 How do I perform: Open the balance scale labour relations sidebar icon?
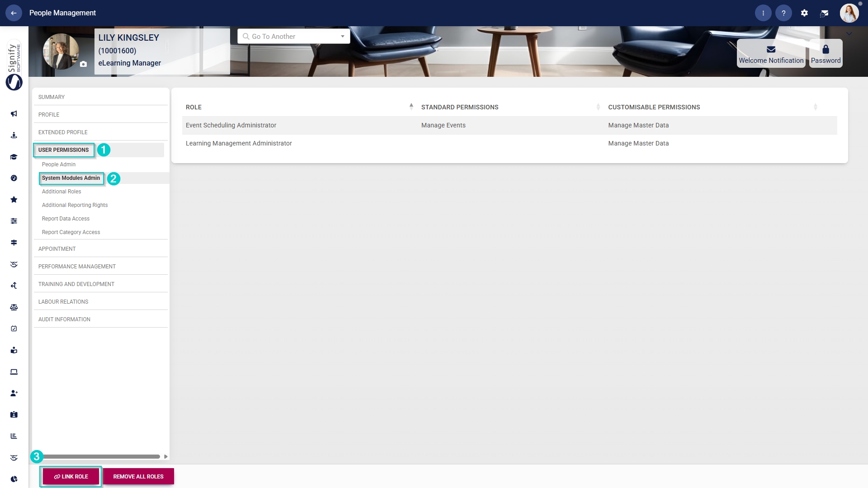click(14, 307)
